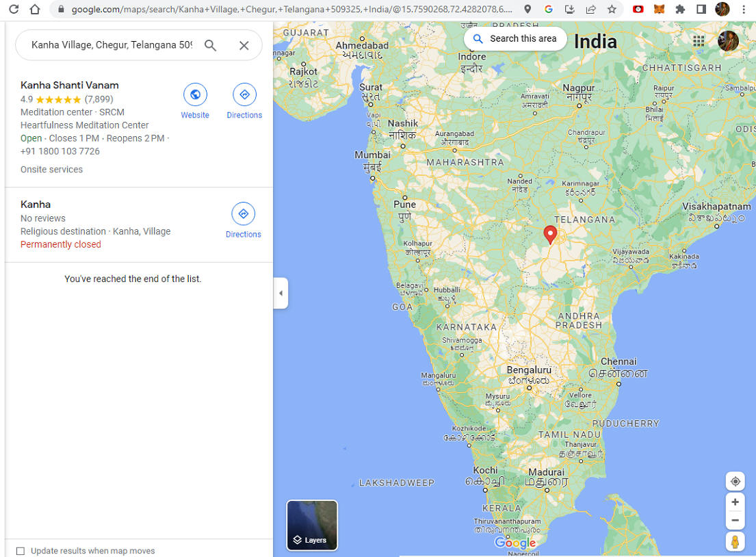Open the Chrome three-dot menu
The width and height of the screenshot is (756, 557).
pyautogui.click(x=744, y=9)
